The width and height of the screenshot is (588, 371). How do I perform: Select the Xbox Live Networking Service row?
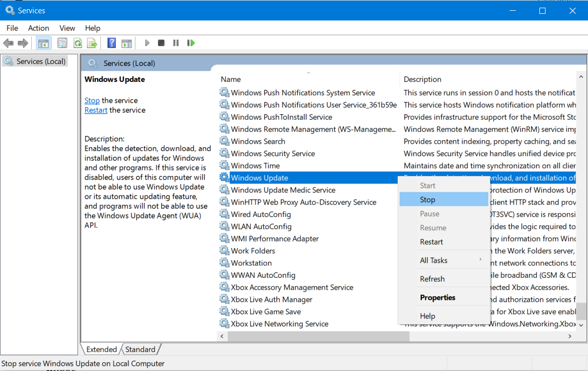click(279, 324)
